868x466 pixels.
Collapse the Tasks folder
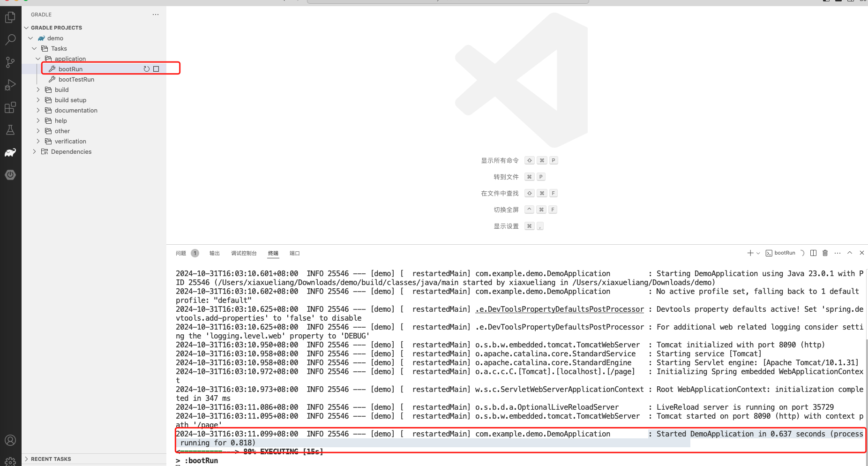pos(34,48)
